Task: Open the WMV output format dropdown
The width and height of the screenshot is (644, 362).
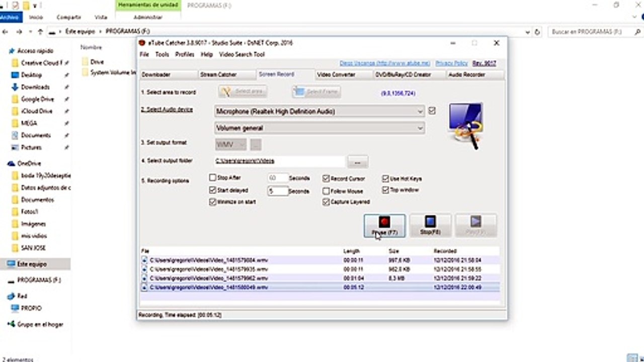Action: pos(230,145)
